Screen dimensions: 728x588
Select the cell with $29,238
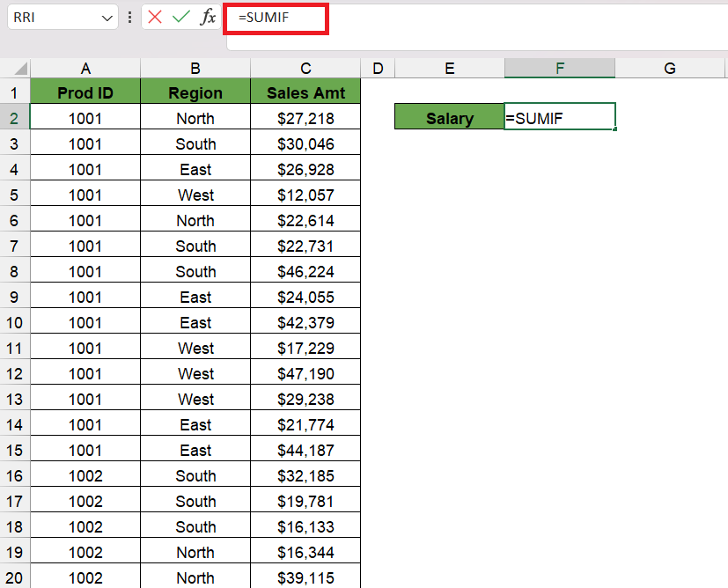305,399
